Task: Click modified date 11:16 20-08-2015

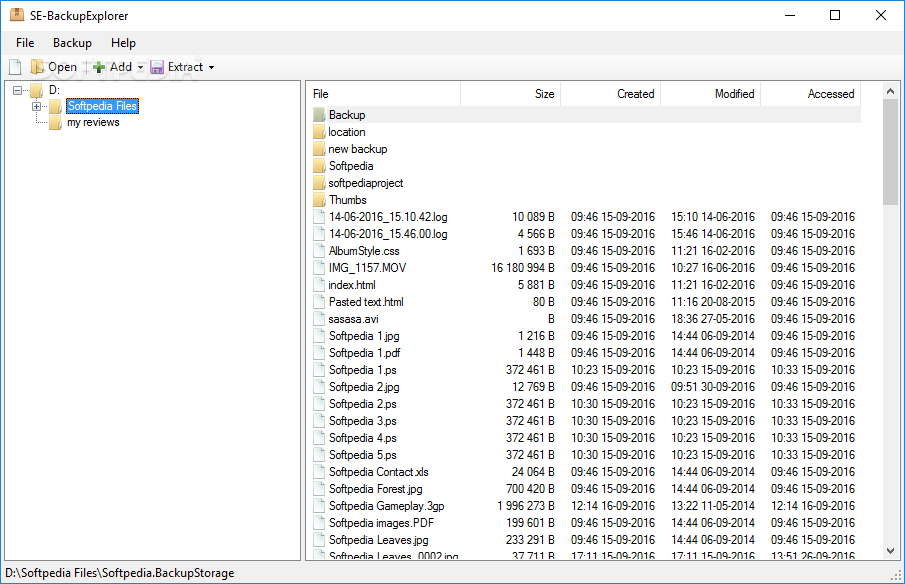Action: pyautogui.click(x=713, y=302)
